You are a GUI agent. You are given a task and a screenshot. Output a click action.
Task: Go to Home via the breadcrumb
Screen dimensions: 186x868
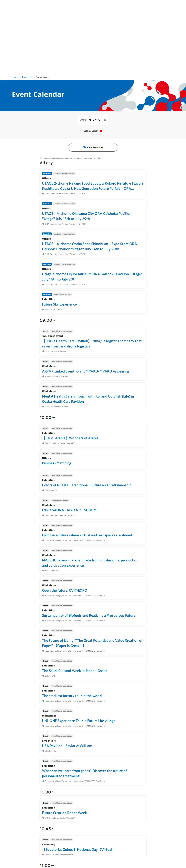click(x=15, y=77)
